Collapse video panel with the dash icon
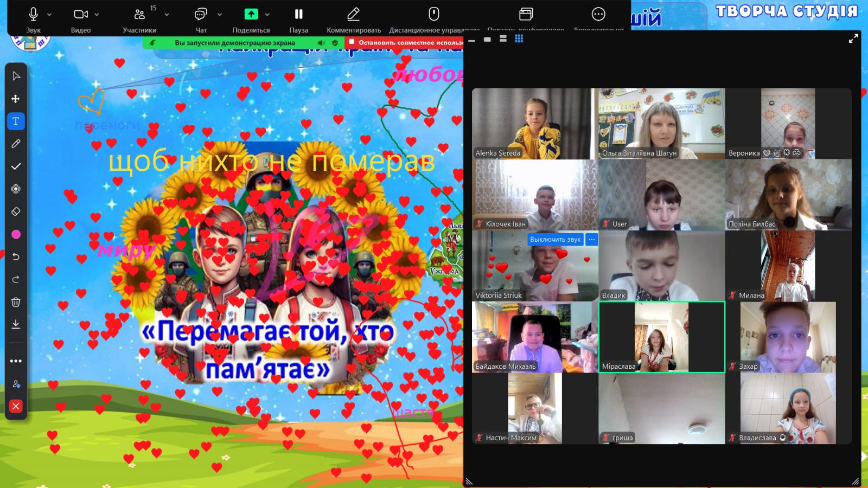 471,40
